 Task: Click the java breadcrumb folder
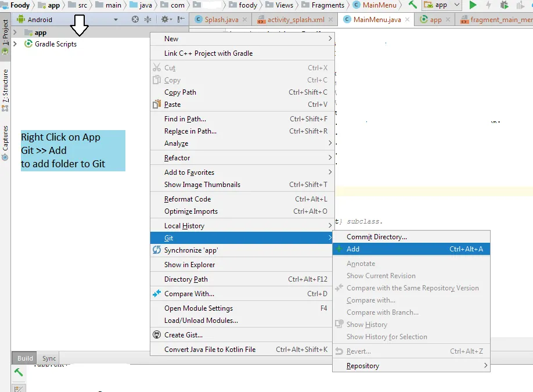tap(141, 5)
